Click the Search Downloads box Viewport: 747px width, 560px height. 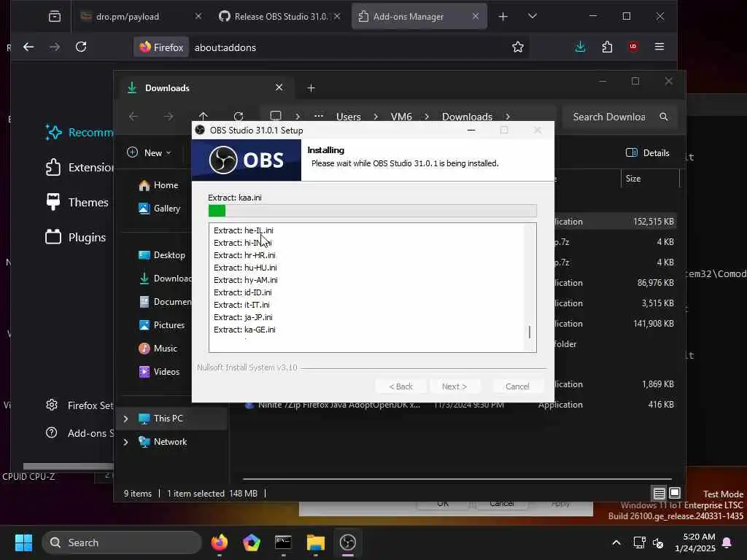620,117
